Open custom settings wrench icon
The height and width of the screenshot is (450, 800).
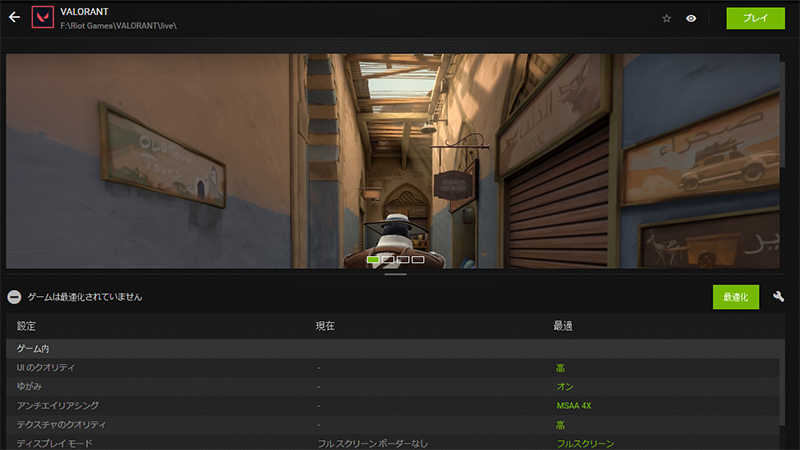[x=779, y=296]
